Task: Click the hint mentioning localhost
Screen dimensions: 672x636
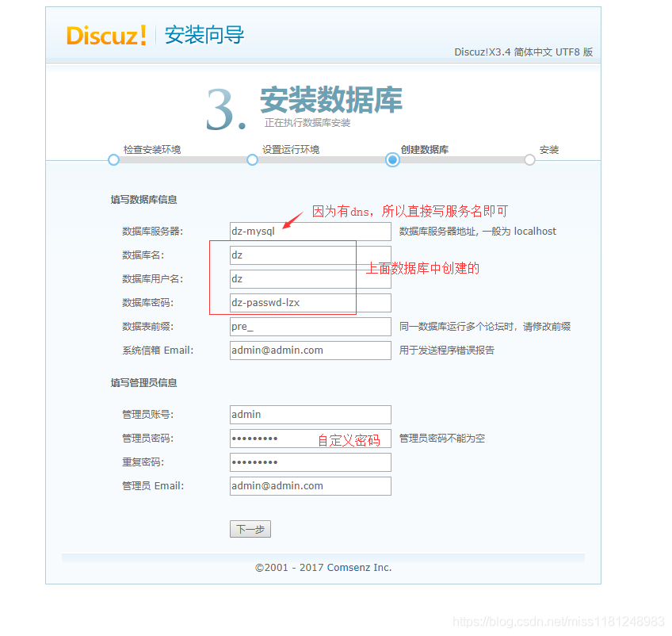Action: point(478,232)
